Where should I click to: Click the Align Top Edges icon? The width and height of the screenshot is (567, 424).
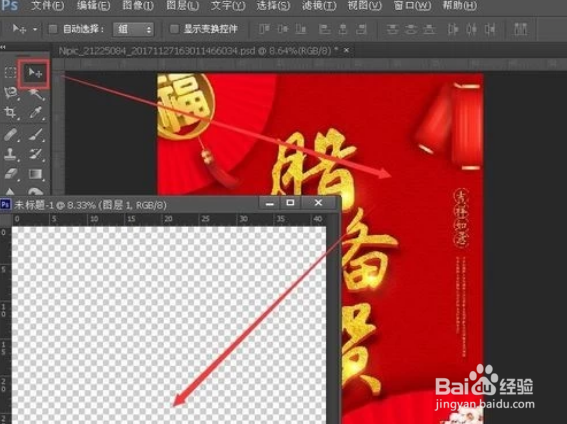tap(264, 29)
